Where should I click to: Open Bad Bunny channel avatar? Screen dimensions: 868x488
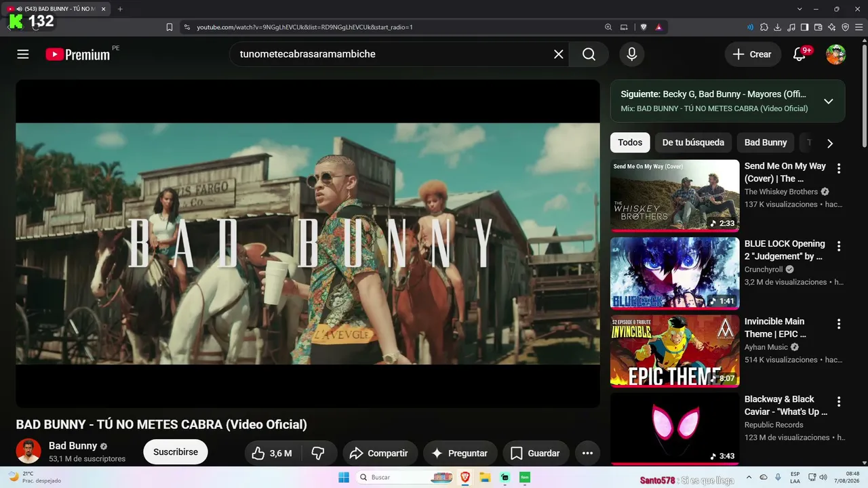(28, 451)
